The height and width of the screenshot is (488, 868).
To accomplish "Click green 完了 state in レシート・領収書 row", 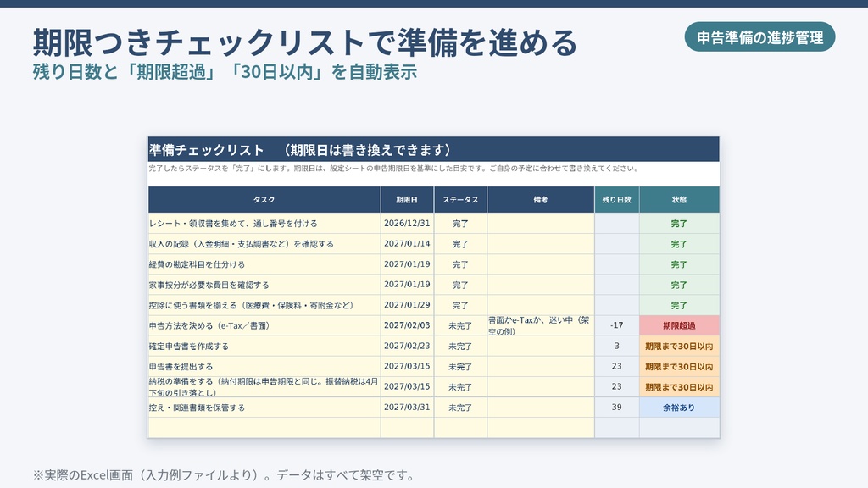I will pos(679,224).
